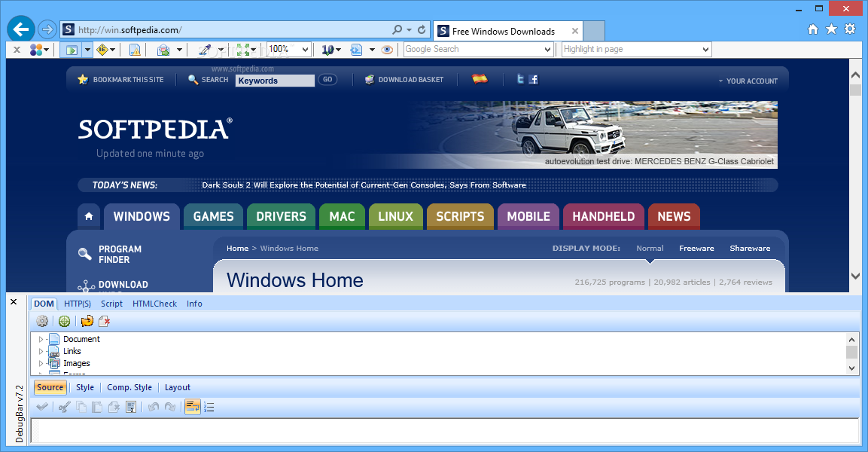Click the browser forward arrow button

pos(47,29)
